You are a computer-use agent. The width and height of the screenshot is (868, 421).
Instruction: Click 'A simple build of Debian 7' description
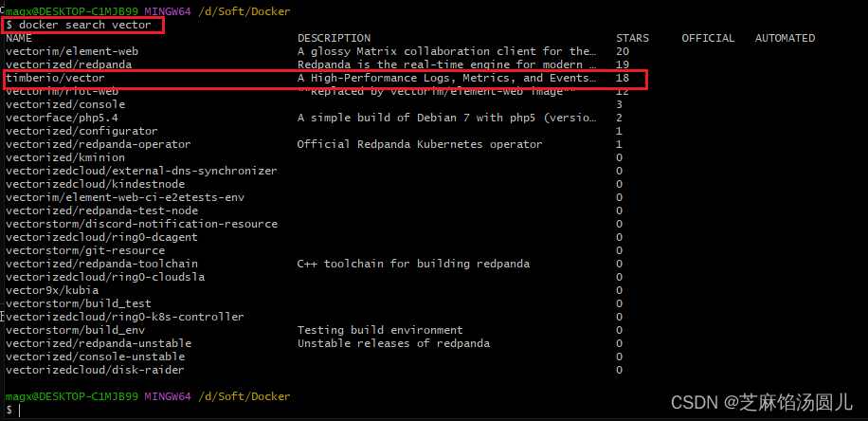447,118
